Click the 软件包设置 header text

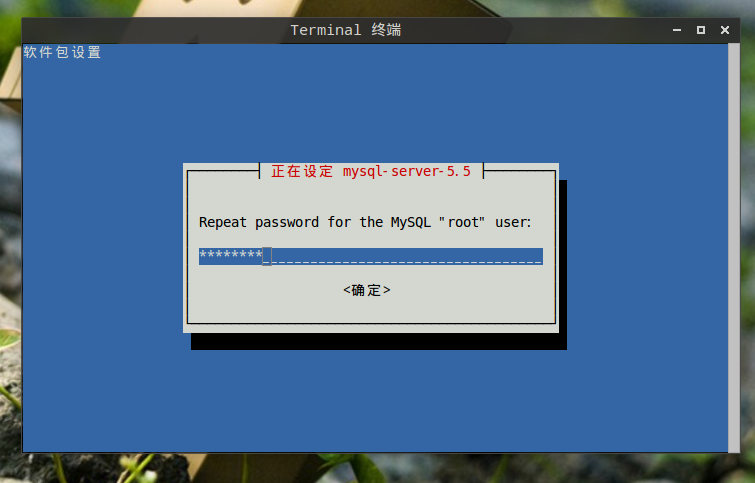tap(62, 52)
